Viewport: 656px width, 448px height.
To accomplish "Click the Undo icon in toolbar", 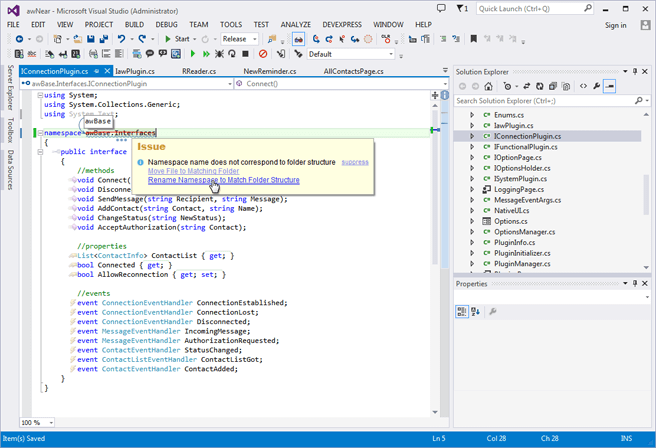I will 121,39.
